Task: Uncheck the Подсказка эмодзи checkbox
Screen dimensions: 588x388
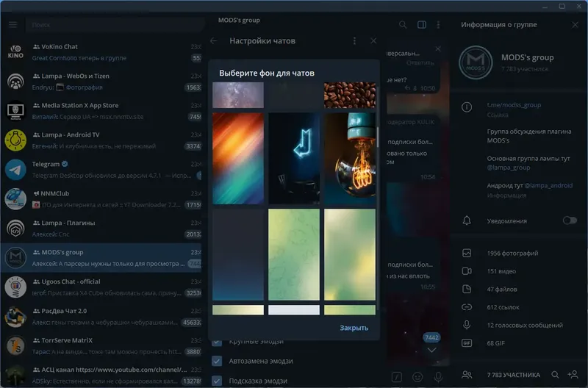Action: [217, 381]
